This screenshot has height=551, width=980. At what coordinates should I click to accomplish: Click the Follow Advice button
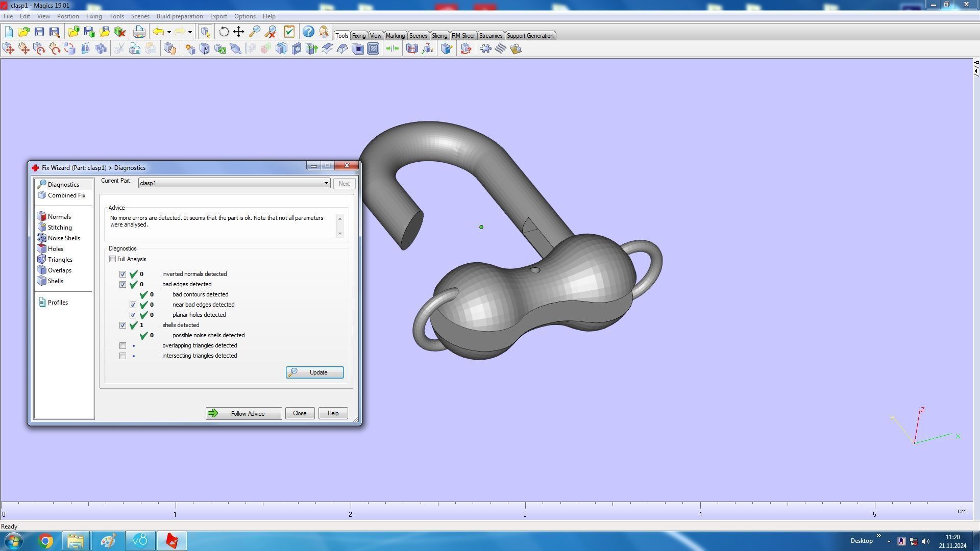pos(243,413)
